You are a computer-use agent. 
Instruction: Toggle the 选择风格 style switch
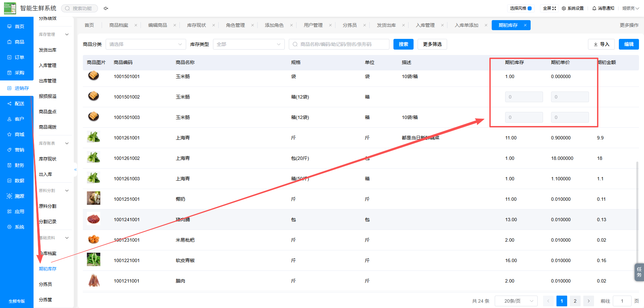pos(530,8)
